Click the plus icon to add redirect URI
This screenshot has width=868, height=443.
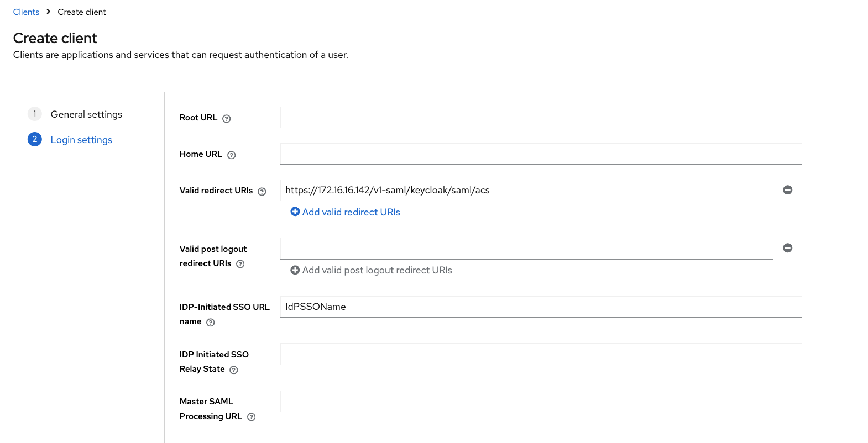(295, 212)
